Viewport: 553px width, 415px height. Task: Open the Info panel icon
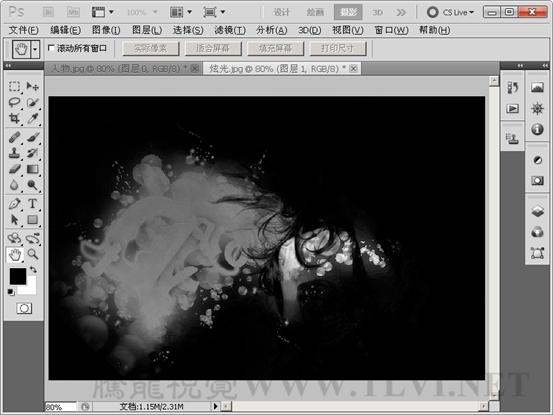(x=537, y=129)
